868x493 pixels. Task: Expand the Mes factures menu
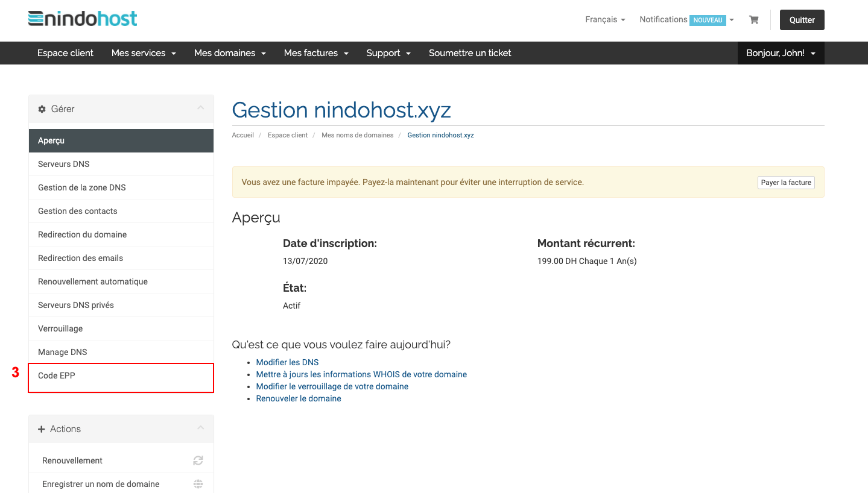pyautogui.click(x=316, y=53)
